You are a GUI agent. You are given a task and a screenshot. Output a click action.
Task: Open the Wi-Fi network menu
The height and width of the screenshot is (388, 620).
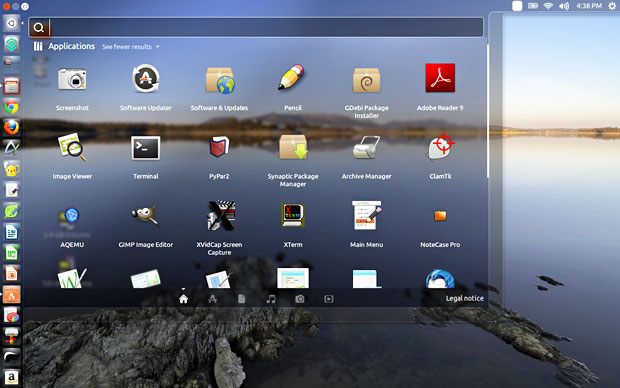coord(548,6)
